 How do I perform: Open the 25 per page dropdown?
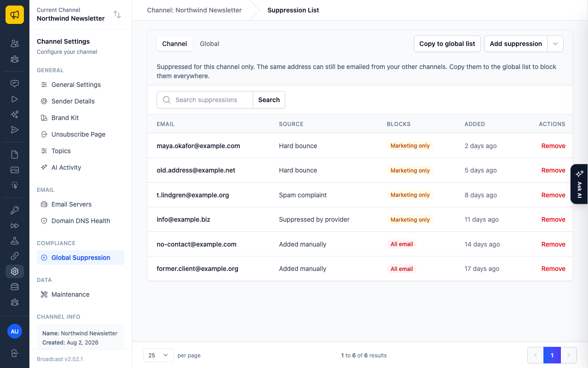(158, 355)
